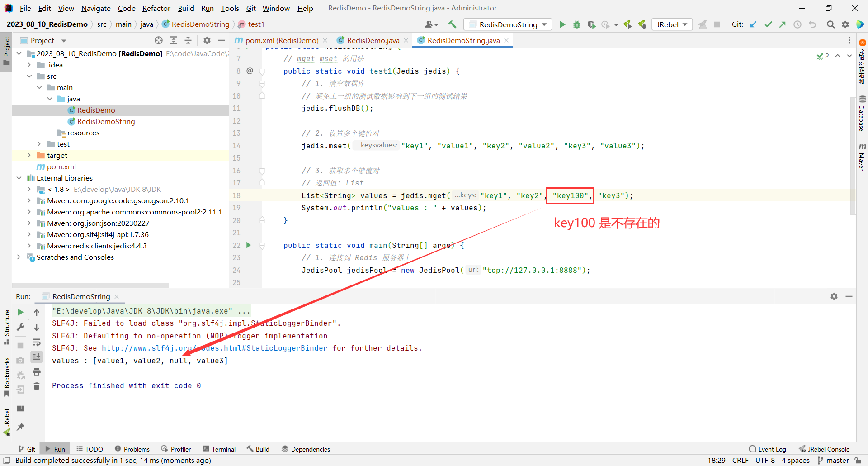Open the Navigate menu
This screenshot has height=466, width=868.
96,8
